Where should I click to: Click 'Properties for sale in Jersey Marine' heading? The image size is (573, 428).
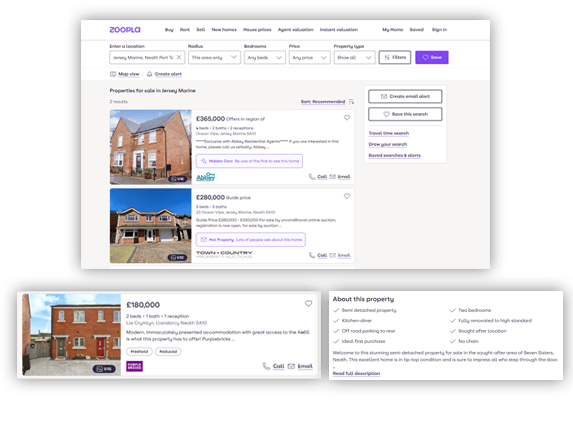(152, 90)
